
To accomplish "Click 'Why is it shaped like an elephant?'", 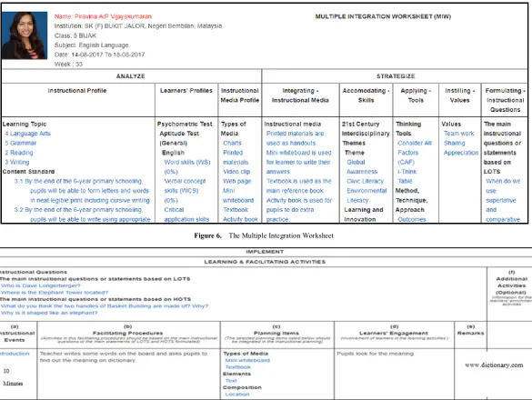I will [x=49, y=313].
